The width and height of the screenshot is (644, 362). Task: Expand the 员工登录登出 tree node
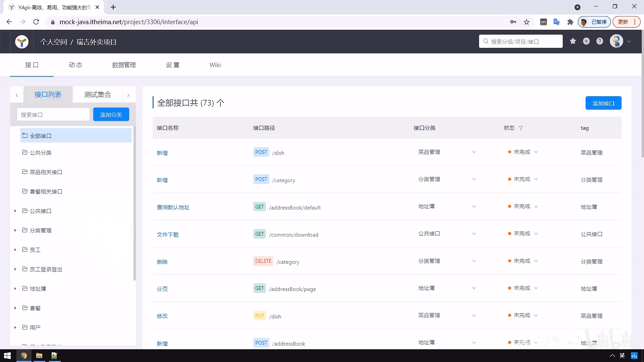(x=15, y=269)
